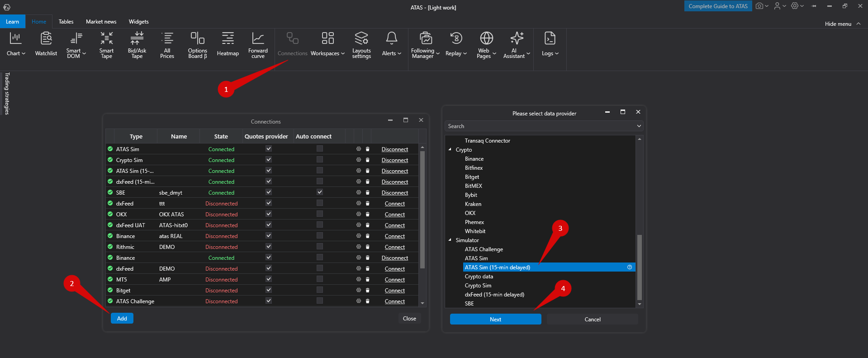Open the Tables tab

click(66, 22)
